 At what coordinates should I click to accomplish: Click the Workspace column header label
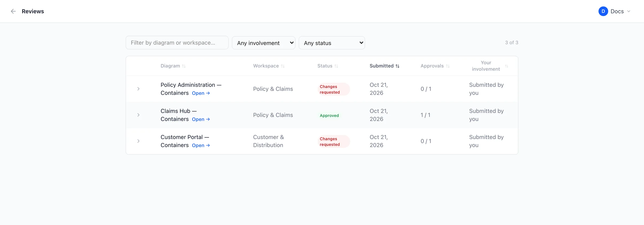point(266,66)
